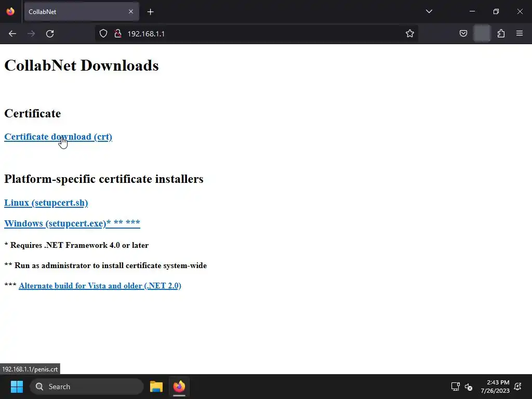Open the Windows Start menu
The image size is (532, 399).
coord(17,387)
